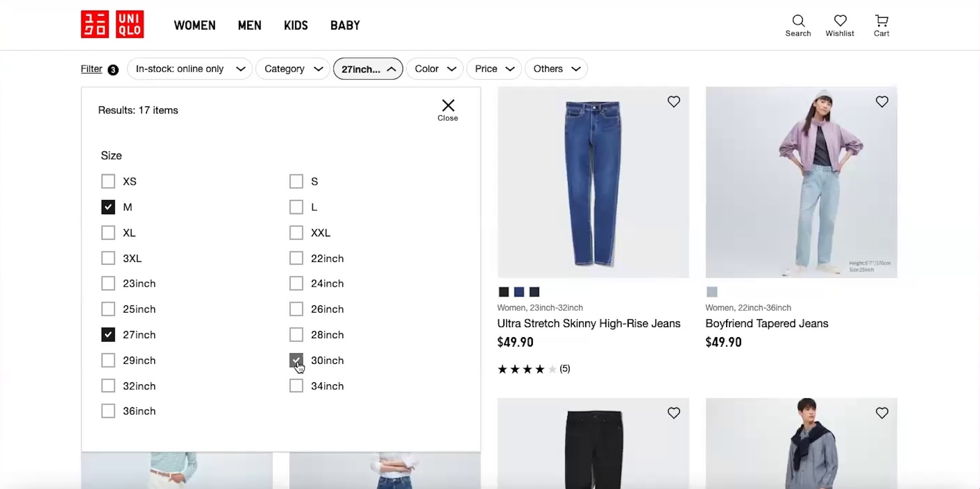
Task: Uncheck the 27inch size checkbox
Action: coord(108,334)
